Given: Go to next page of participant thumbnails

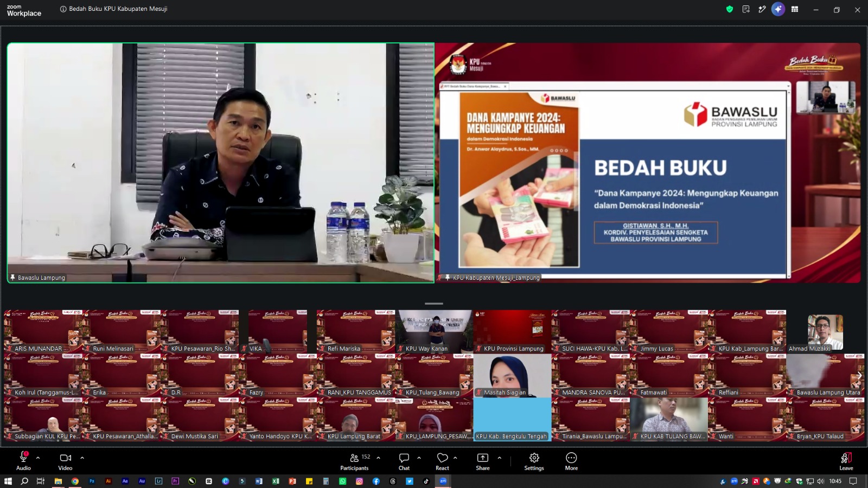Looking at the screenshot, I should (x=859, y=375).
